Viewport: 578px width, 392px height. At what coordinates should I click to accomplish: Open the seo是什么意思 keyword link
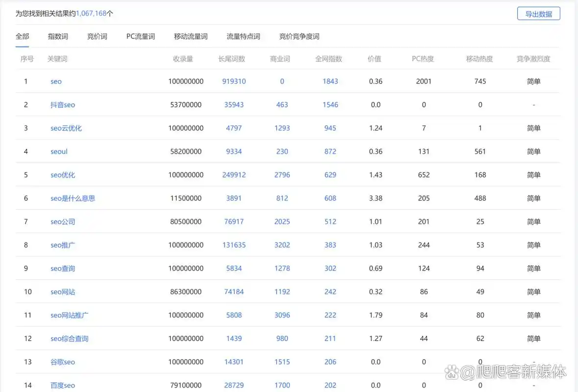73,198
